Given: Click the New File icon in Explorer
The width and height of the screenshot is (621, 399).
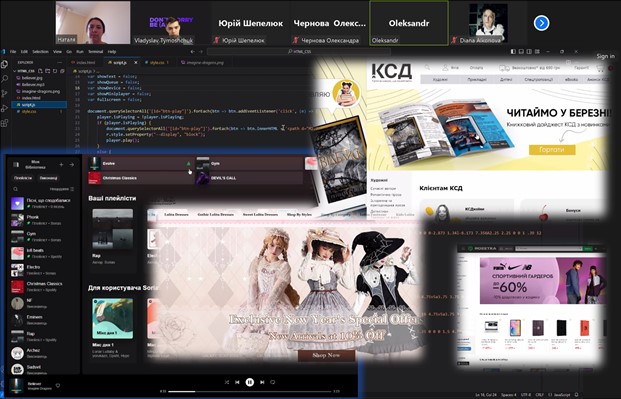Looking at the screenshot, I should [x=40, y=71].
